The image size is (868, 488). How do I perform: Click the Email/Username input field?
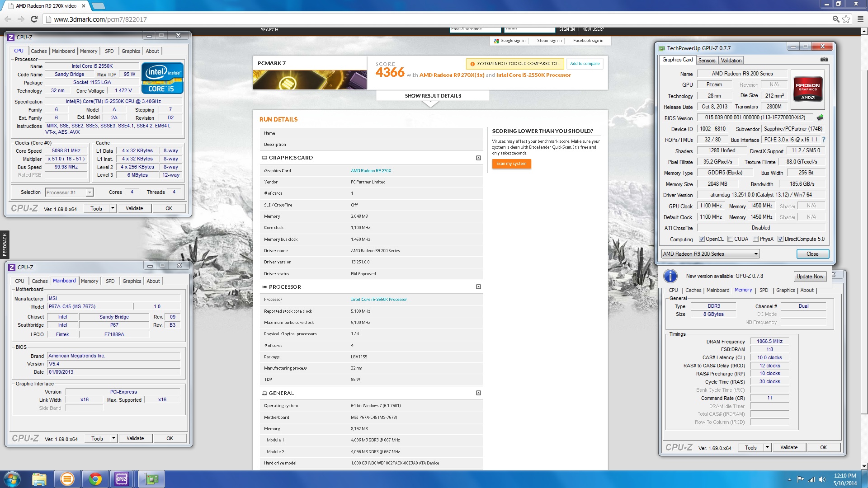coord(475,29)
